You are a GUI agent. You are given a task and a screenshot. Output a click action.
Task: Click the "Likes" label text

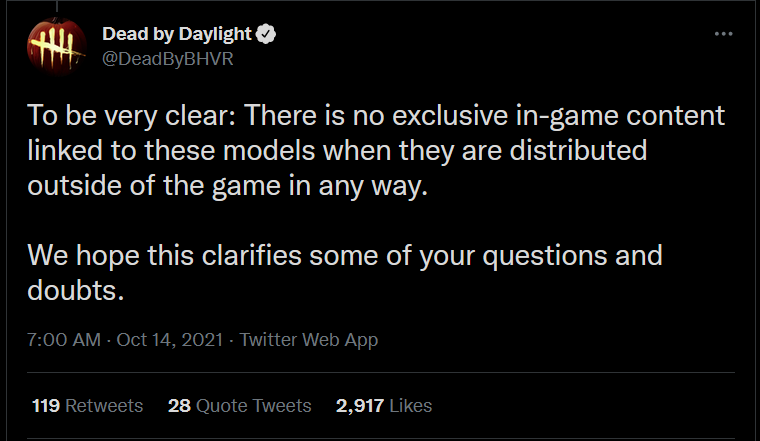point(411,406)
